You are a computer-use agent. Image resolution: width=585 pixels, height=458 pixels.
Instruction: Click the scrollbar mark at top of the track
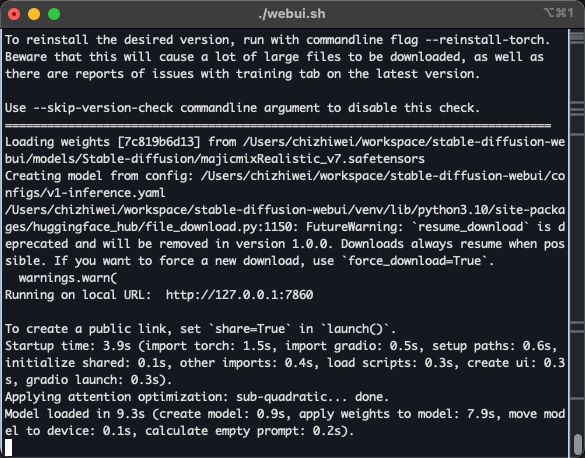pyautogui.click(x=577, y=37)
